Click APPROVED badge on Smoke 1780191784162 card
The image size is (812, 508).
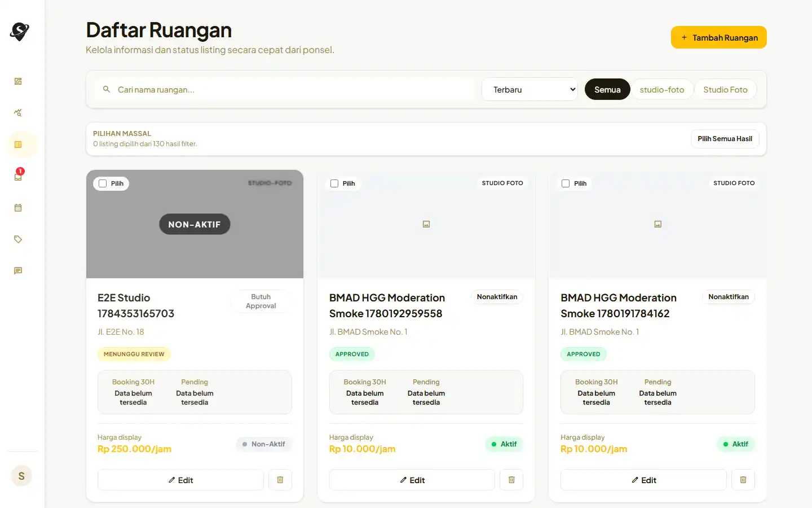tap(584, 354)
